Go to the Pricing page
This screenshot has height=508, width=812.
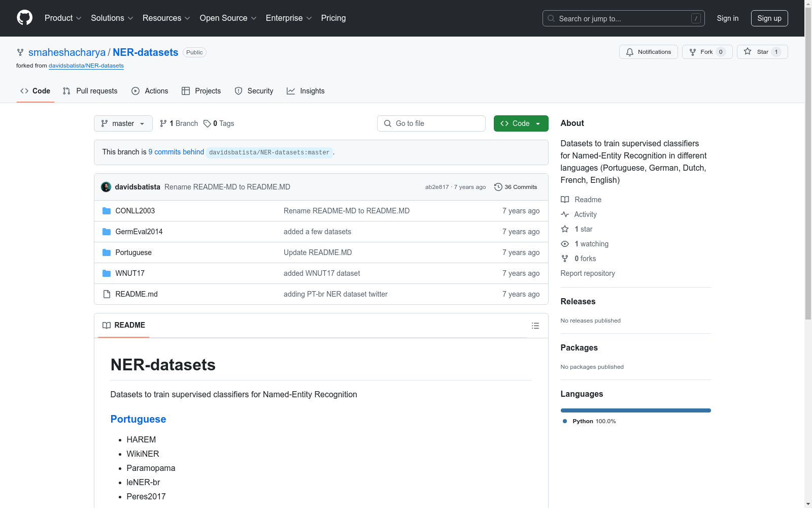click(x=333, y=18)
